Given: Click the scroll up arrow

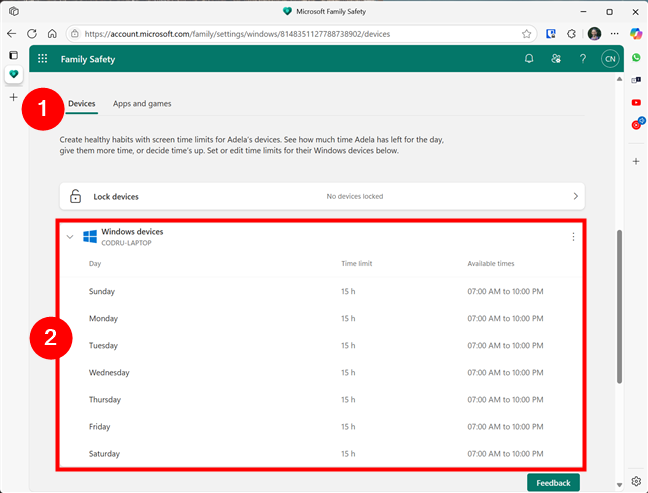Looking at the screenshot, I should [x=619, y=79].
